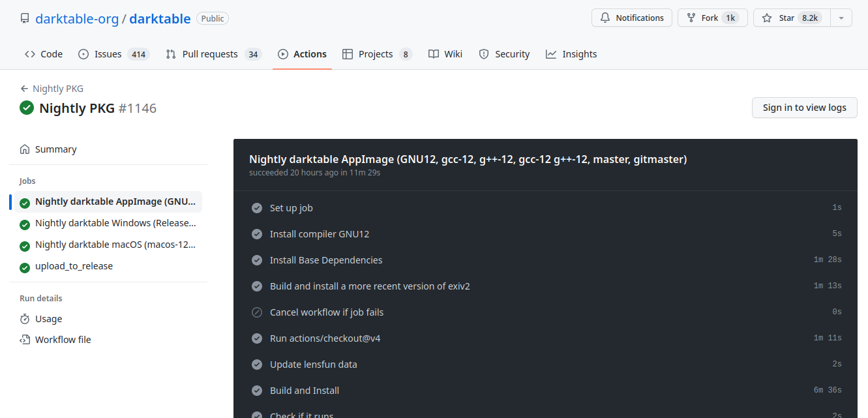Viewport: 868px width, 418px height.
Task: Click the skipped circle icon beside Cancel workflow if job fails
Action: coord(257,312)
